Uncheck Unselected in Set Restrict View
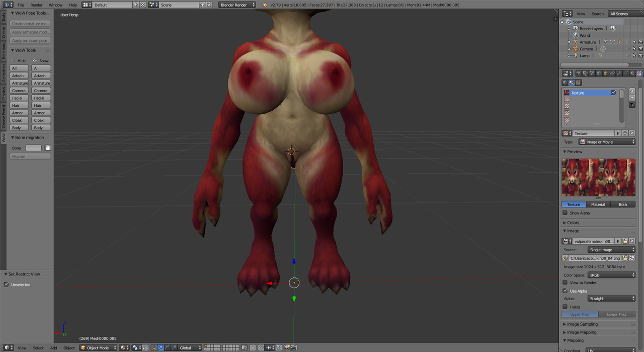The height and width of the screenshot is (352, 644). (x=7, y=285)
